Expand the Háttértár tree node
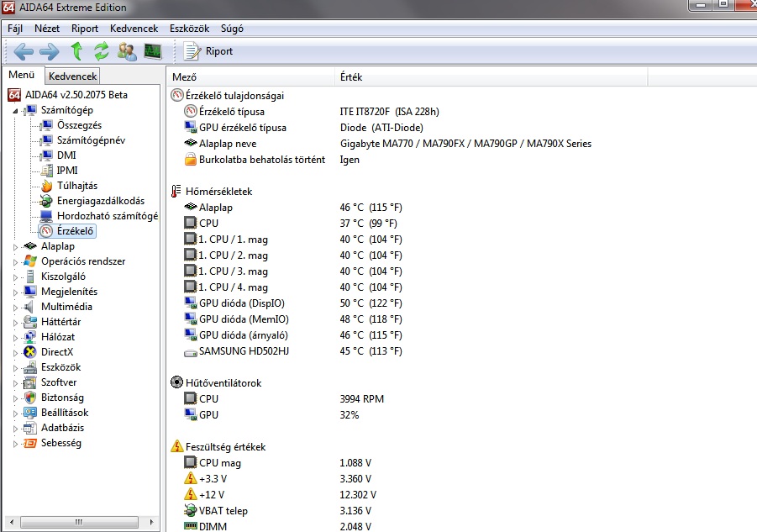This screenshot has height=532, width=757. (15, 323)
